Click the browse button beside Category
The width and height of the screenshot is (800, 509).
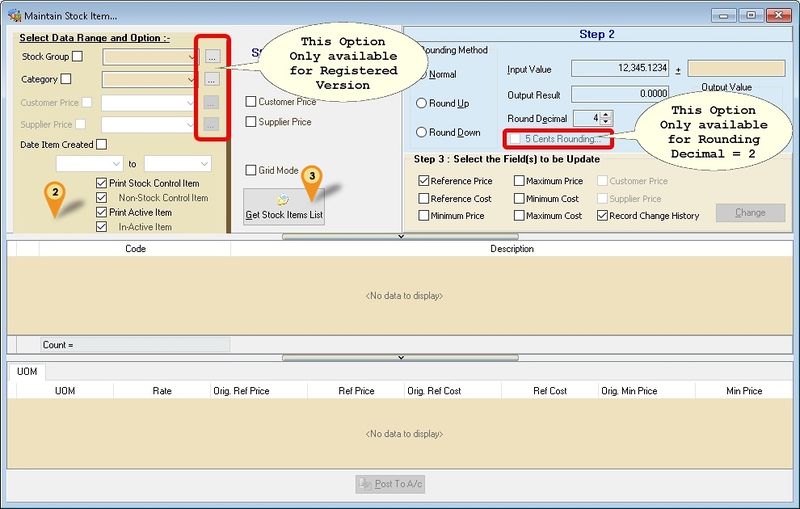click(x=211, y=79)
